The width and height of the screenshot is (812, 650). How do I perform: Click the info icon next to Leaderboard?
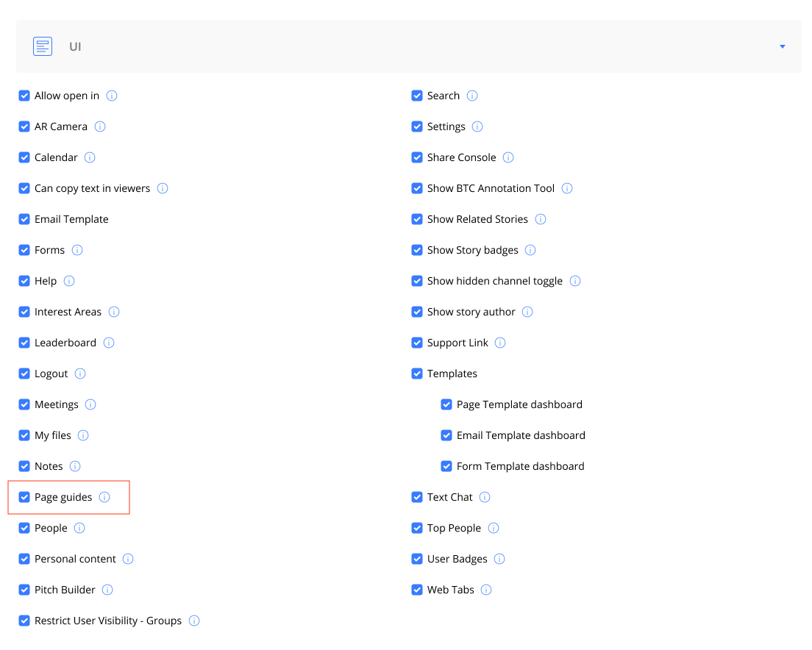[x=109, y=343]
